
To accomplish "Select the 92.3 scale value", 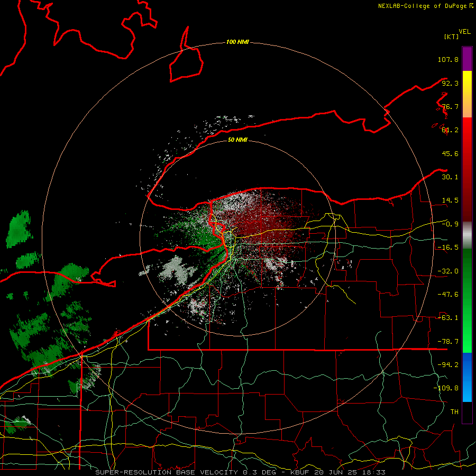I will click(x=450, y=83).
